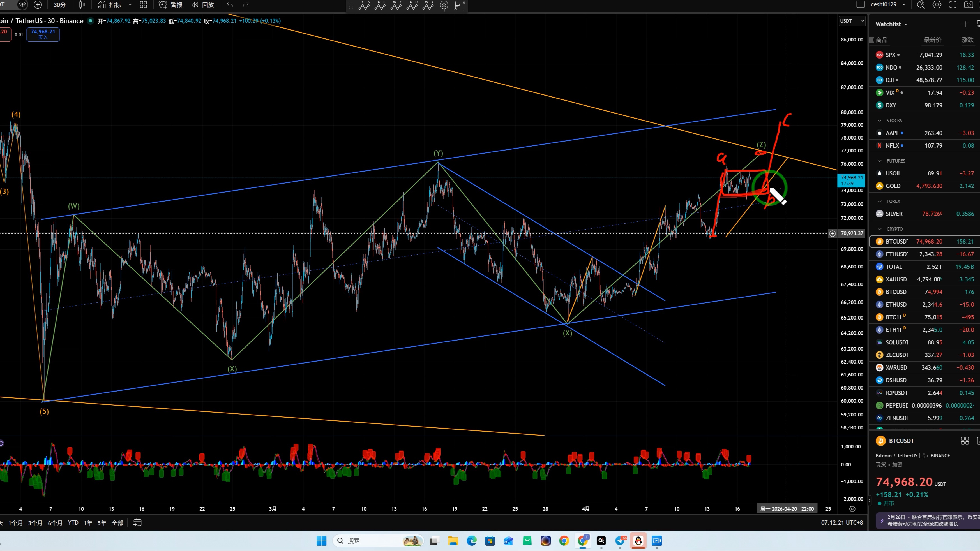
Task: Select ETHUSDT row in watchlist
Action: [924, 254]
